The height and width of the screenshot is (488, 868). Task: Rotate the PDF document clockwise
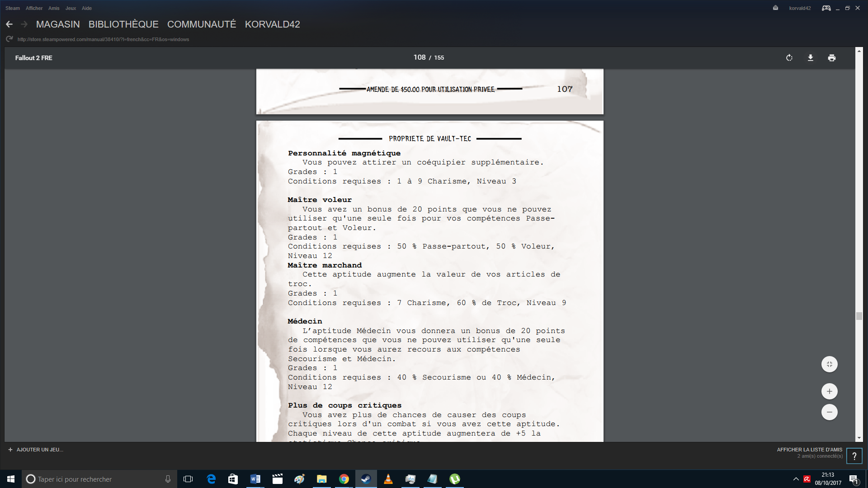pyautogui.click(x=789, y=58)
